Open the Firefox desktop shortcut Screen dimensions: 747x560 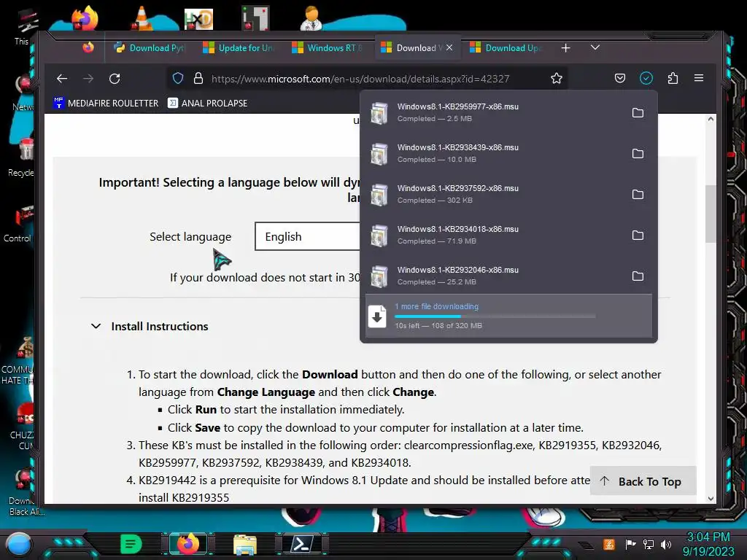[x=85, y=18]
